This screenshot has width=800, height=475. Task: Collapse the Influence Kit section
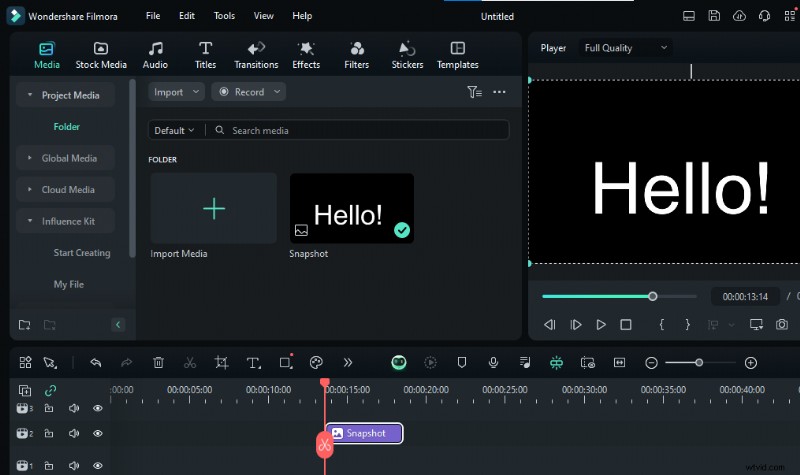[30, 221]
